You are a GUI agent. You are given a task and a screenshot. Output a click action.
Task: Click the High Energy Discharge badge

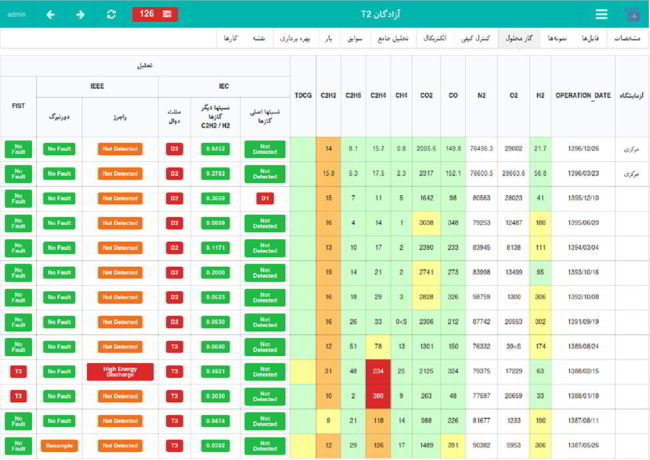[119, 371]
